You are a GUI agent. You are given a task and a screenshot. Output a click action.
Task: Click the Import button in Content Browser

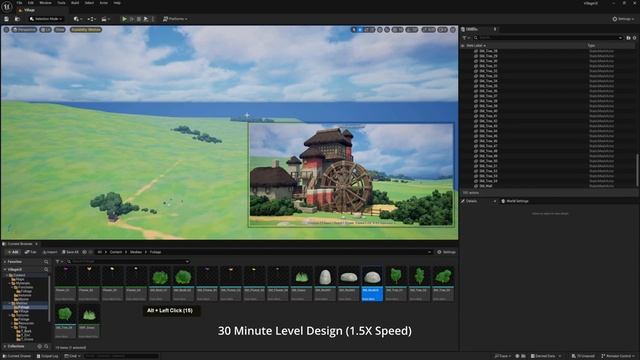(x=50, y=252)
